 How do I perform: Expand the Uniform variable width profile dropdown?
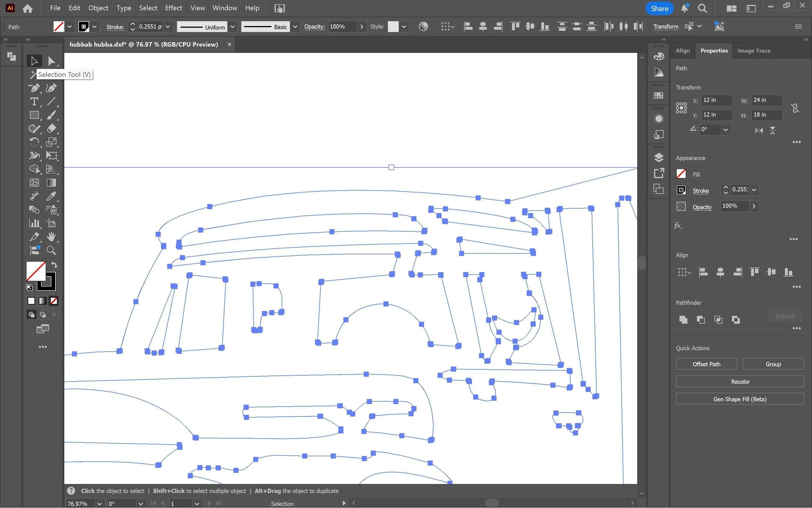coord(232,27)
